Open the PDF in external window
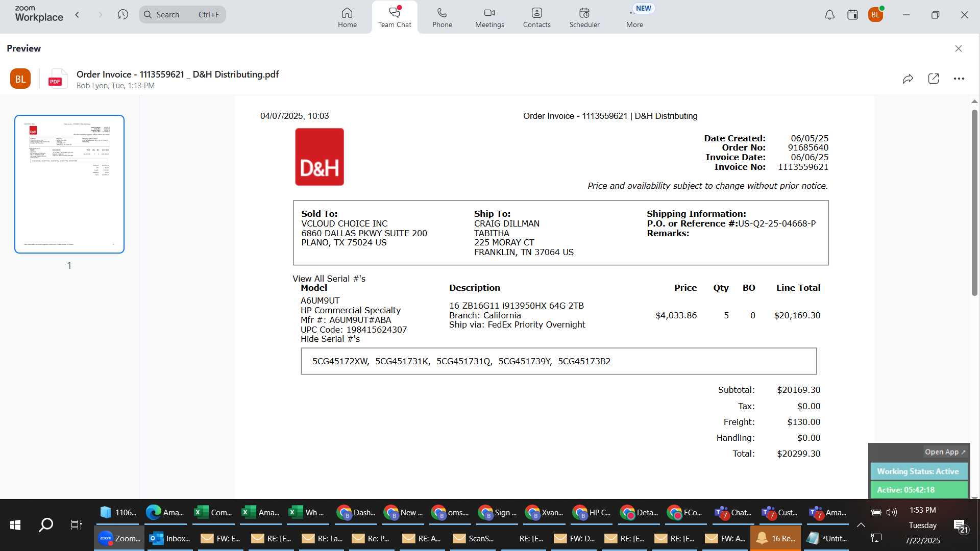 (934, 79)
